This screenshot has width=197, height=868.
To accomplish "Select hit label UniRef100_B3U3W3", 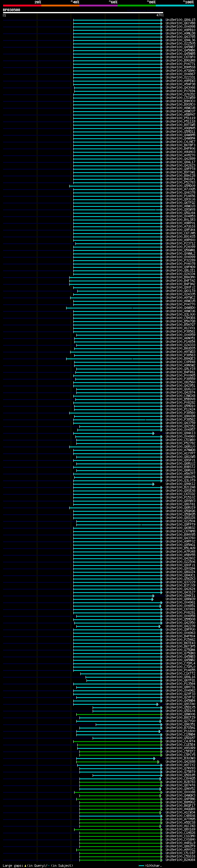I will tap(180, 758).
